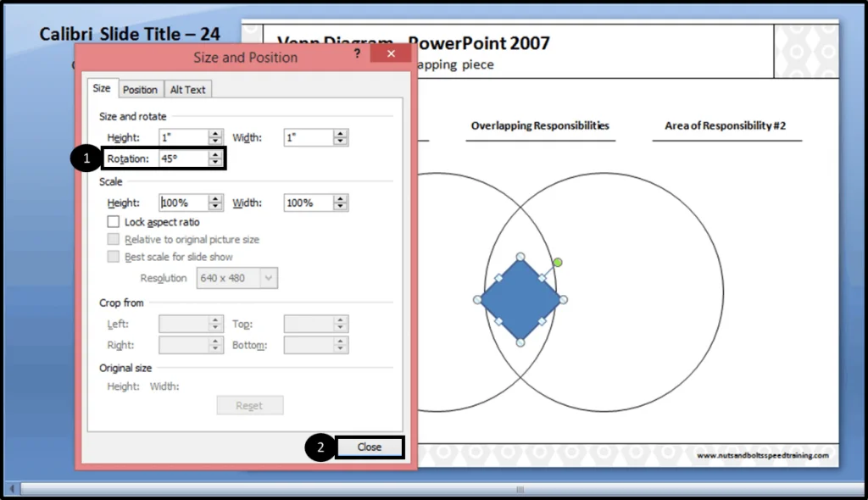Viewport: 868px width, 500px height.
Task: Click the Crop from Bottom field
Action: pos(309,345)
